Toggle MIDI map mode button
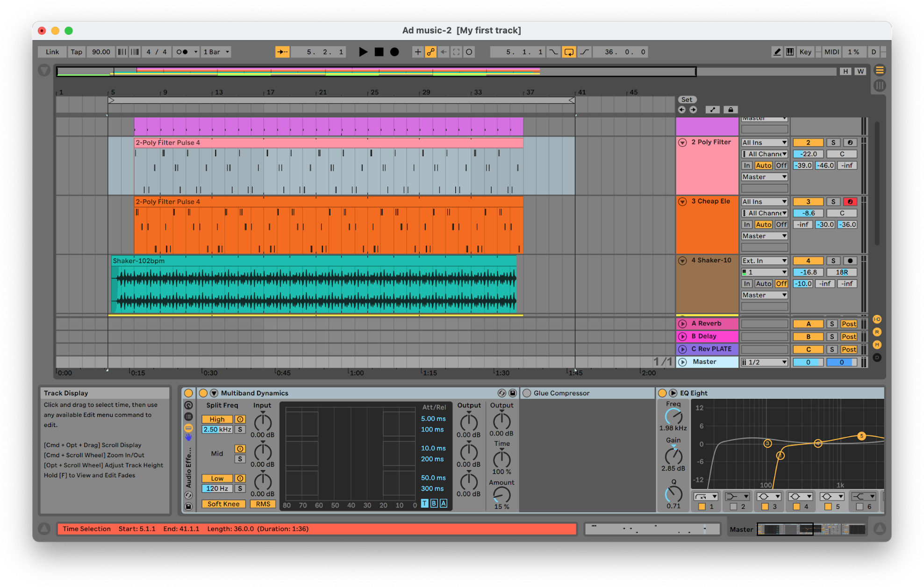 [831, 52]
